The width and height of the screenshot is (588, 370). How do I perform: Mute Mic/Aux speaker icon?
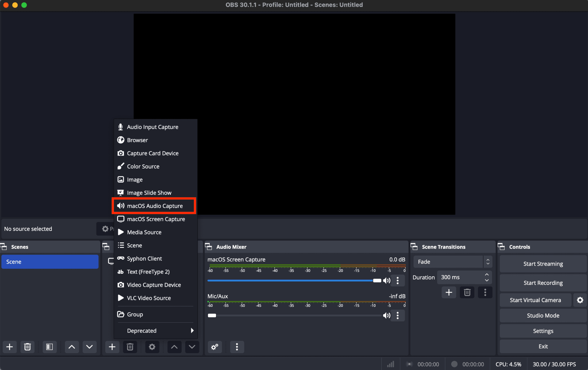coord(387,316)
